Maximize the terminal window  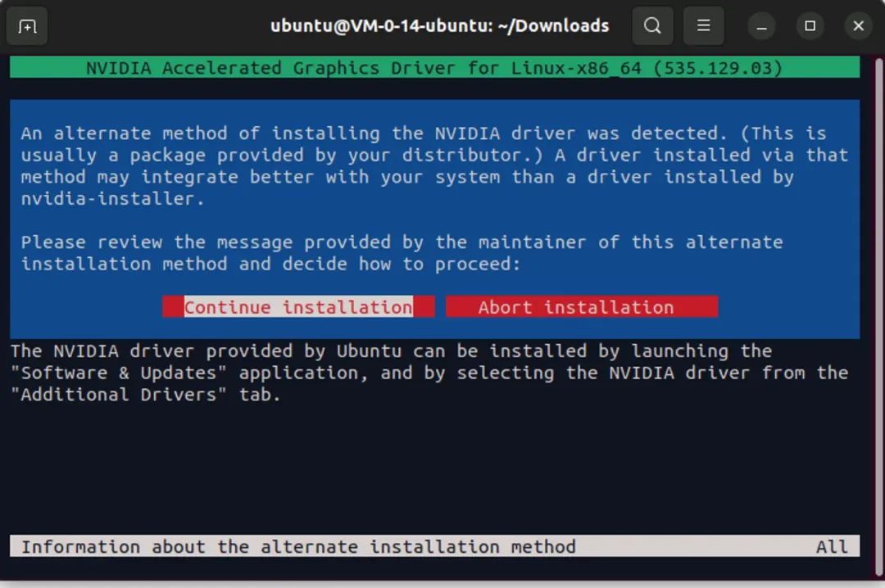click(810, 26)
